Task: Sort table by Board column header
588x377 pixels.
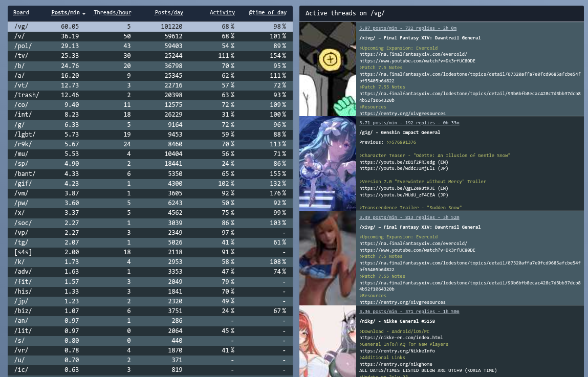Action: click(21, 13)
